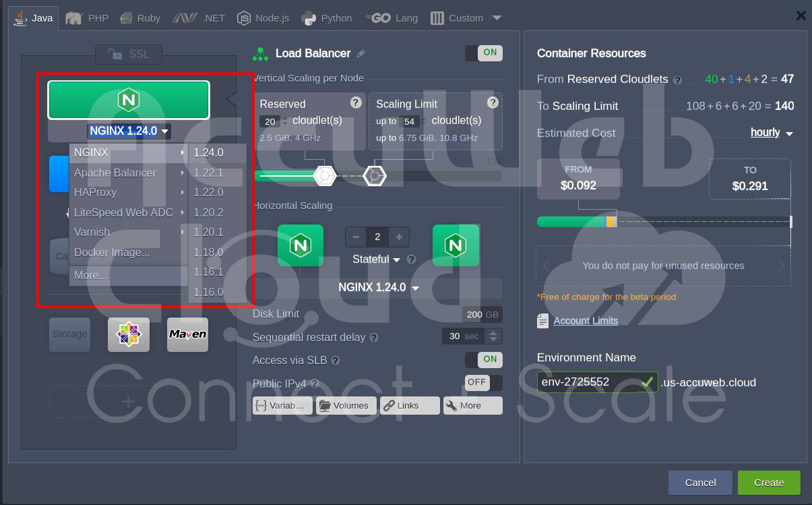Screen dimensions: 812x505
Task: Increase node count with plus icon
Action: tap(399, 237)
